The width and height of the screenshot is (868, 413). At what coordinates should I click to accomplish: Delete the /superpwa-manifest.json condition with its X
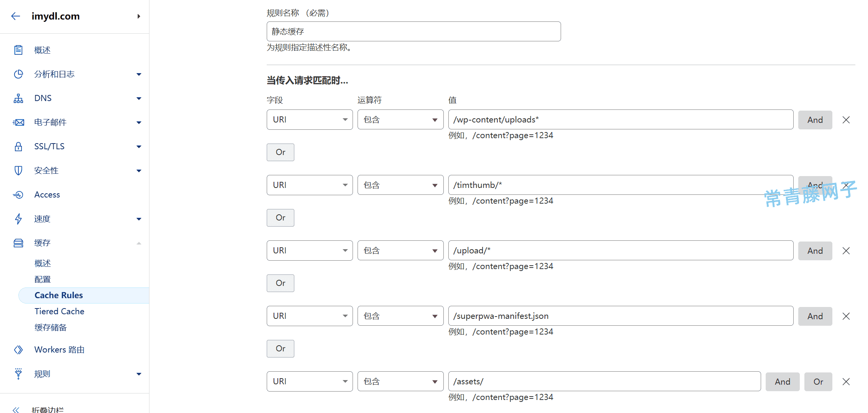846,316
